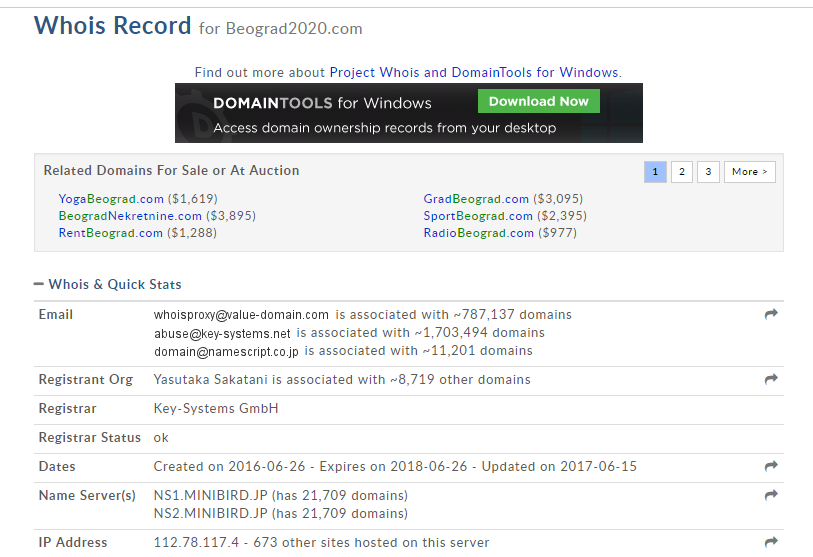This screenshot has height=557, width=813.
Task: Go to page 1 of related domains
Action: click(x=655, y=172)
